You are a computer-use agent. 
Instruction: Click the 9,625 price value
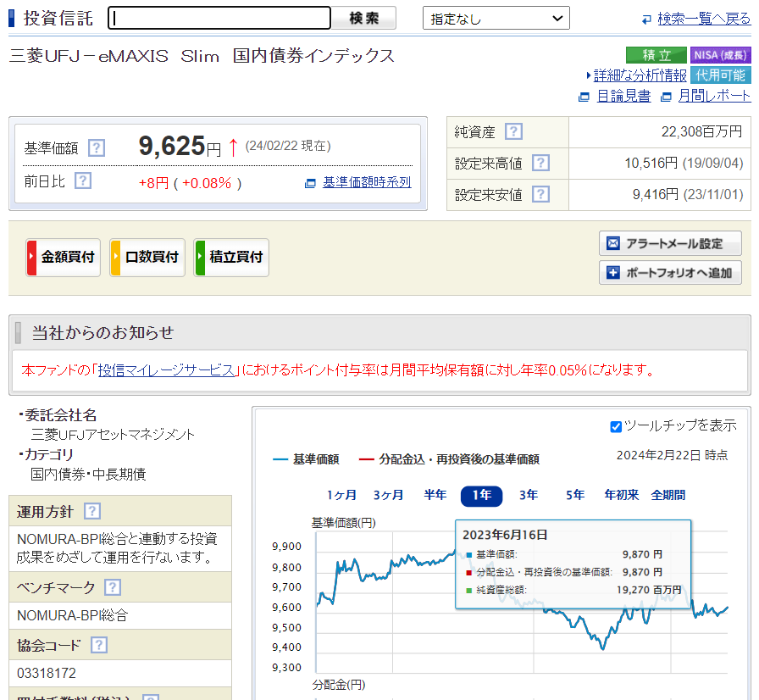[x=172, y=145]
